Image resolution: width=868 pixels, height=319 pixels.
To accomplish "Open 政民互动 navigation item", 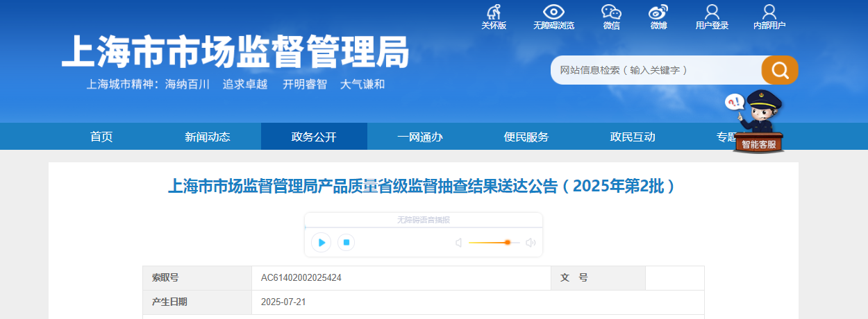I will 633,137.
